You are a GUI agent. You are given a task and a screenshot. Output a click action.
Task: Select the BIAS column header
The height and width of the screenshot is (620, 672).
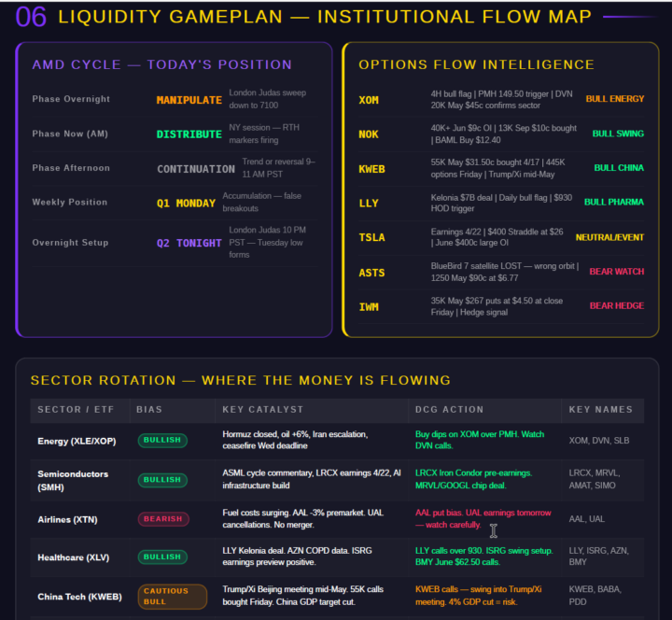[149, 410]
